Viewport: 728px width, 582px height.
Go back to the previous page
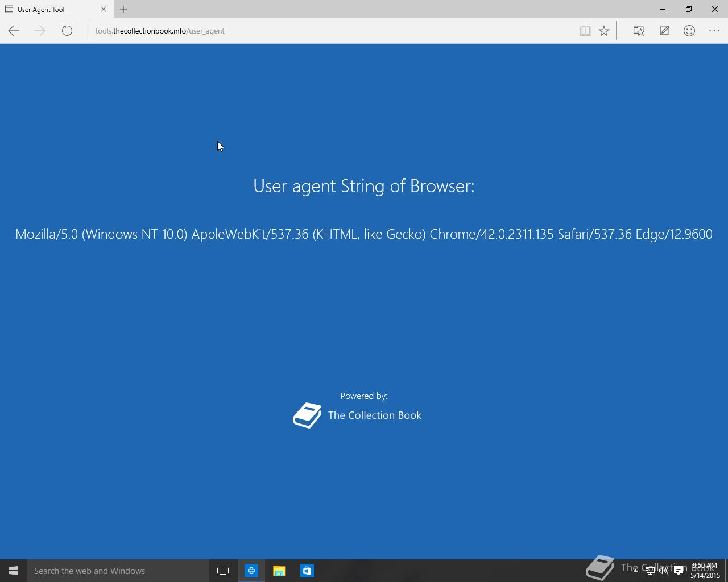pos(14,31)
